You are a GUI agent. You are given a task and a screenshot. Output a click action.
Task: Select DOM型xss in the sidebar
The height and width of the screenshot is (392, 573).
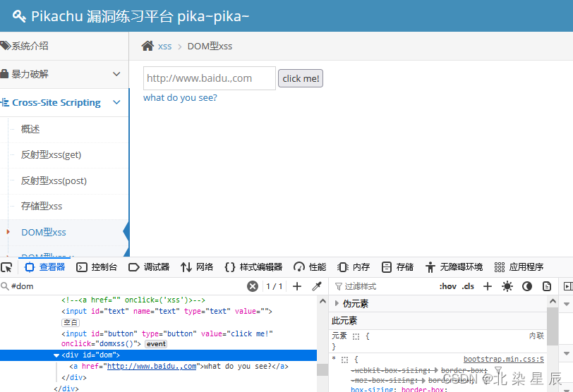pyautogui.click(x=44, y=232)
